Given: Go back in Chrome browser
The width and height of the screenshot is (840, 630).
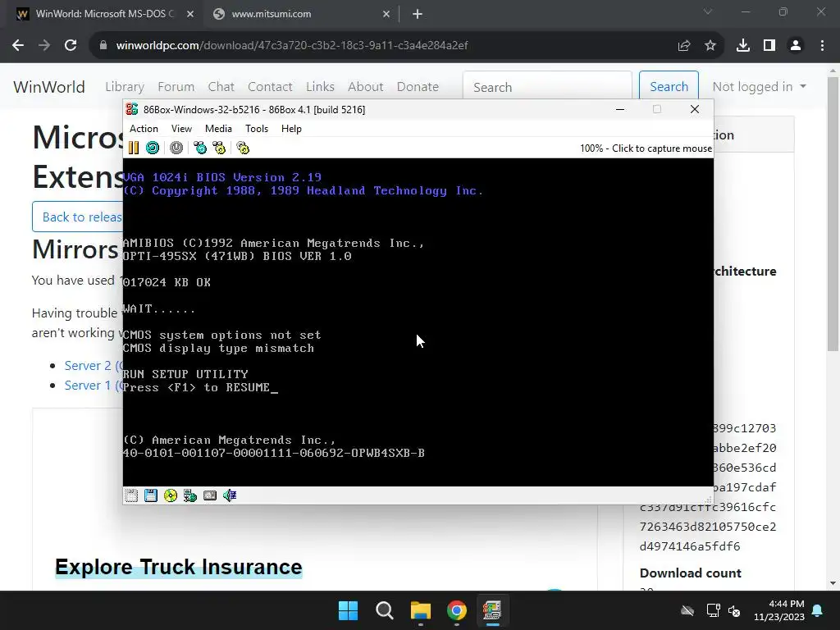Looking at the screenshot, I should [18, 46].
